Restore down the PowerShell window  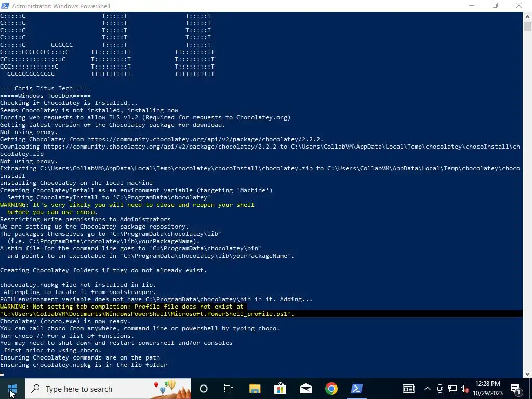coord(495,6)
